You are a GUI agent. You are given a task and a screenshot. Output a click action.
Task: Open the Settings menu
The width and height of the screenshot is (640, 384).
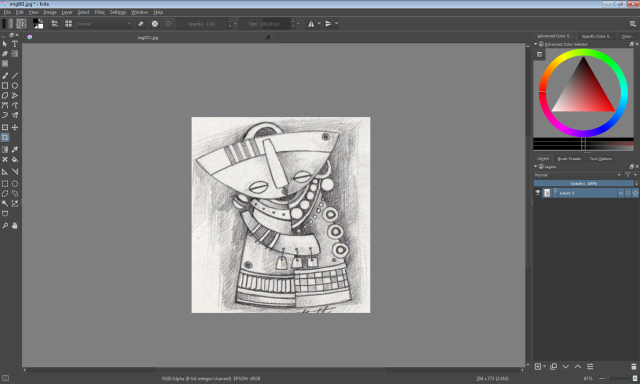[118, 12]
